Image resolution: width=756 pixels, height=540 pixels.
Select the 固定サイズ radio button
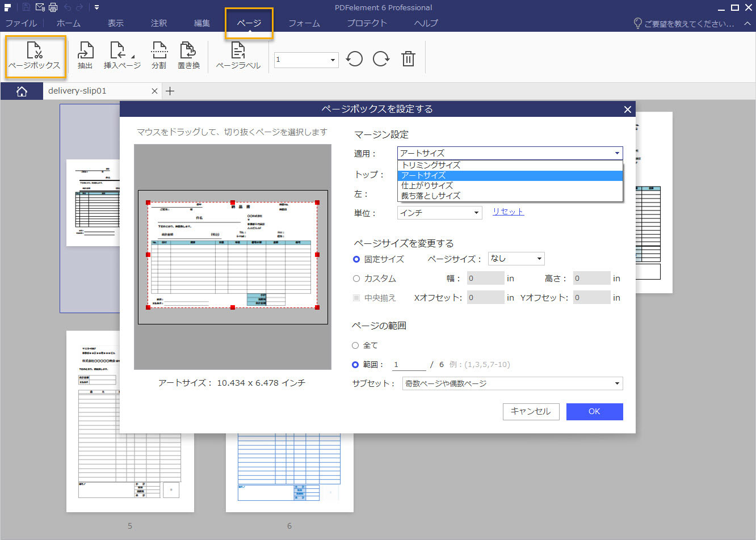click(356, 259)
